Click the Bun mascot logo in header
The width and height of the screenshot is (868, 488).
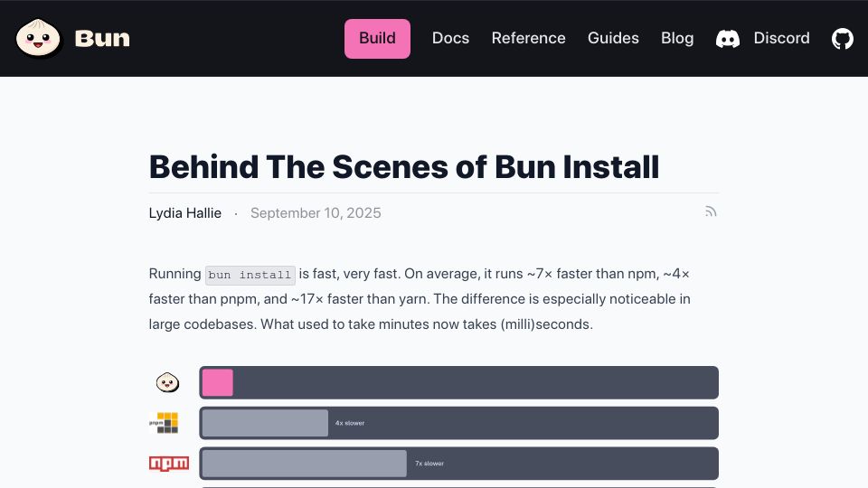(x=39, y=38)
